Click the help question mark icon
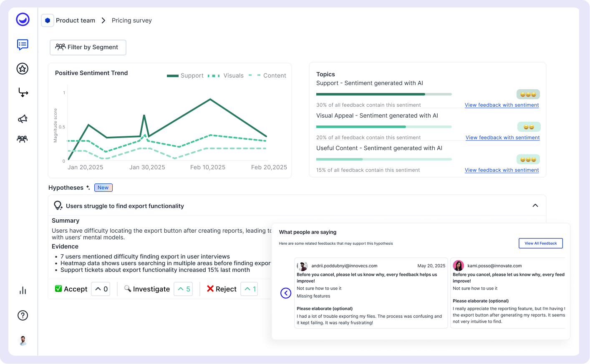 click(23, 316)
